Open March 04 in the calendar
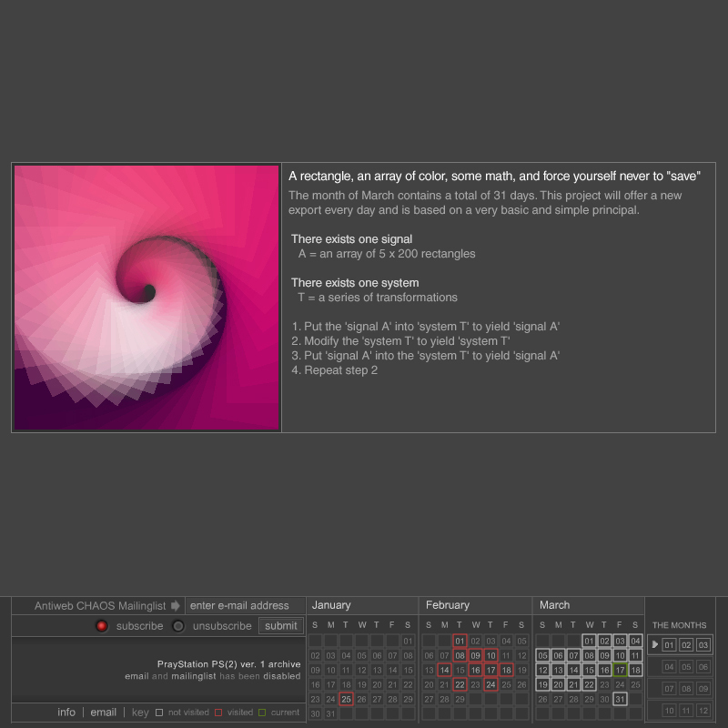This screenshot has width=728, height=728. [635, 642]
